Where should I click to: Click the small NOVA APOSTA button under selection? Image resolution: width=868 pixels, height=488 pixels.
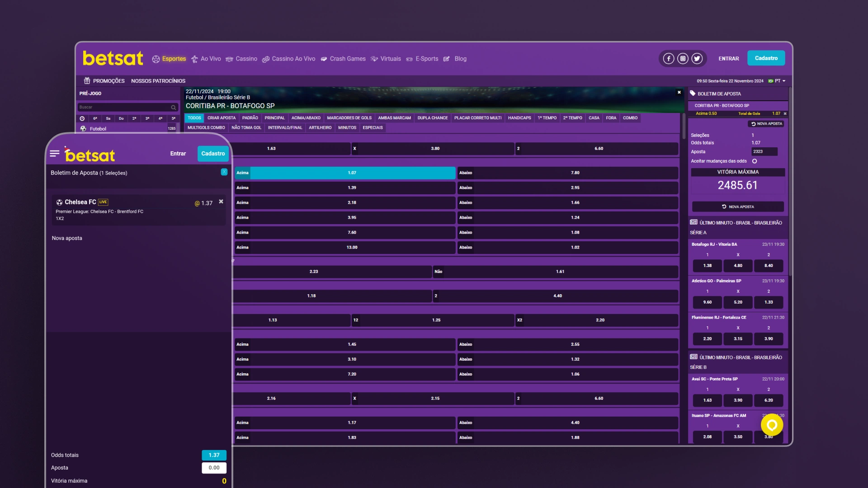(767, 124)
